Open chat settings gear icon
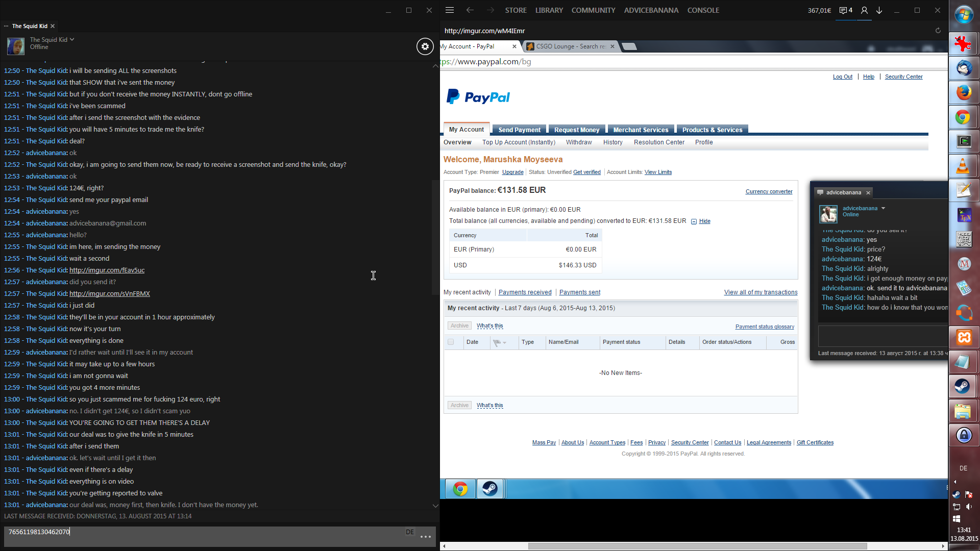This screenshot has height=551, width=980. click(x=425, y=46)
